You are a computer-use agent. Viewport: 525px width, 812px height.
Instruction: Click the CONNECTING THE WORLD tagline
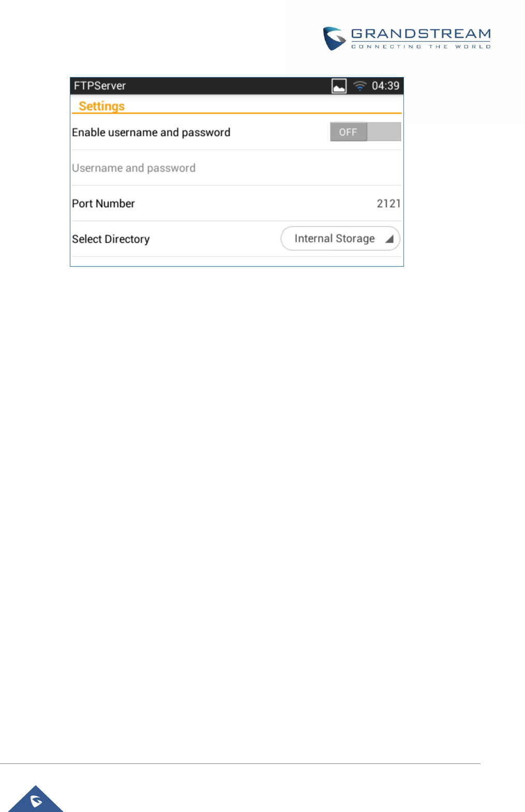coord(421,47)
